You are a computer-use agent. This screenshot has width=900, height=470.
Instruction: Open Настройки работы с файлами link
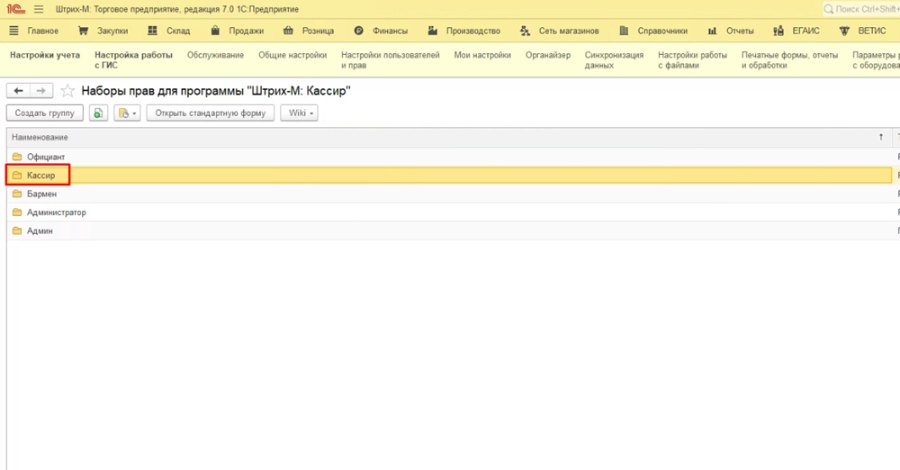(x=692, y=60)
